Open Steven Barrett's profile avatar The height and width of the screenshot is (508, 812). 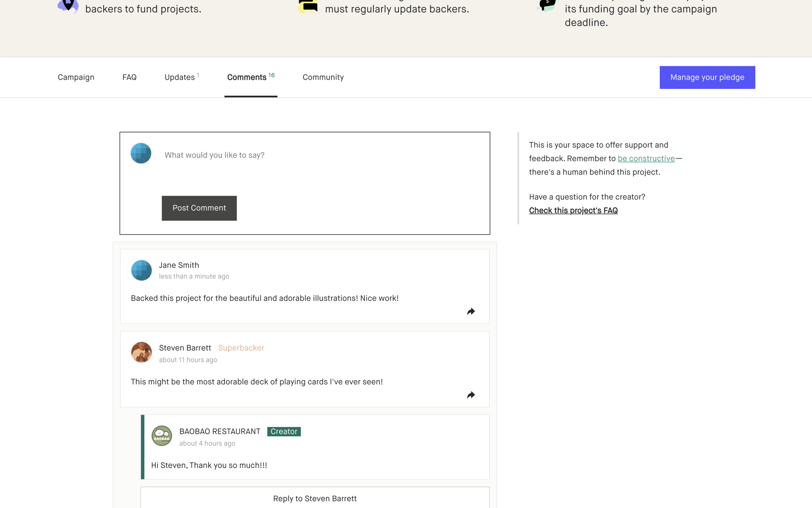[141, 352]
